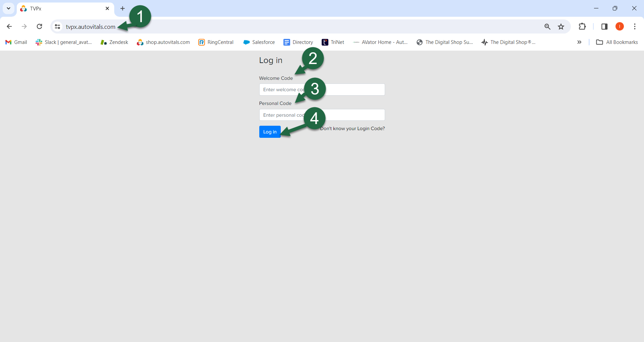Bookmark this page with star icon
Screen dimensions: 644x342
[561, 26]
